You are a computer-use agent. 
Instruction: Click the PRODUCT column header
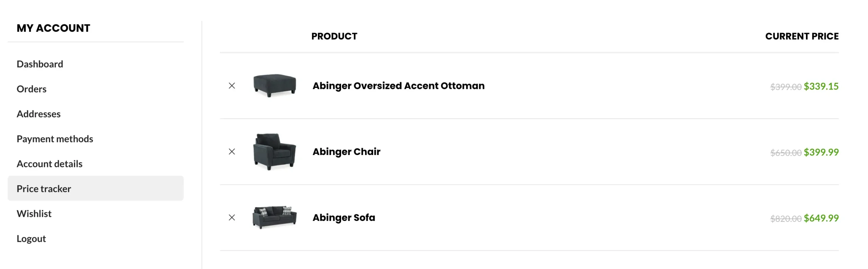(334, 36)
